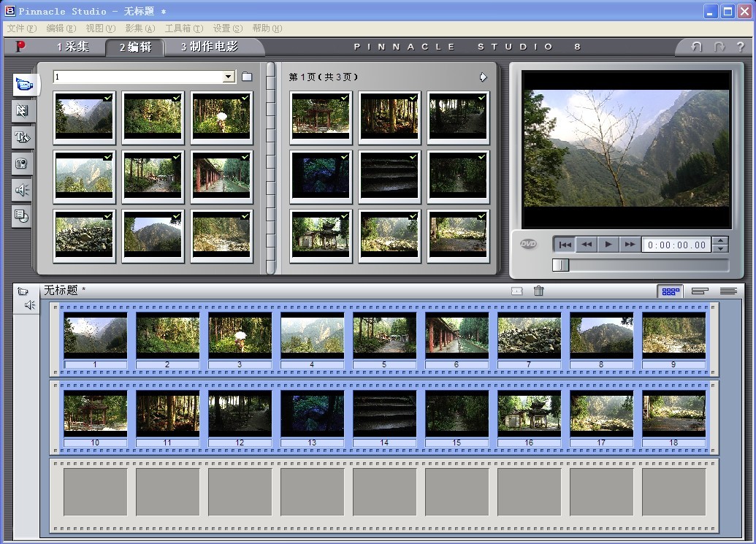756x544 pixels.
Task: Expand the album video file dropdown
Action: pyautogui.click(x=229, y=77)
